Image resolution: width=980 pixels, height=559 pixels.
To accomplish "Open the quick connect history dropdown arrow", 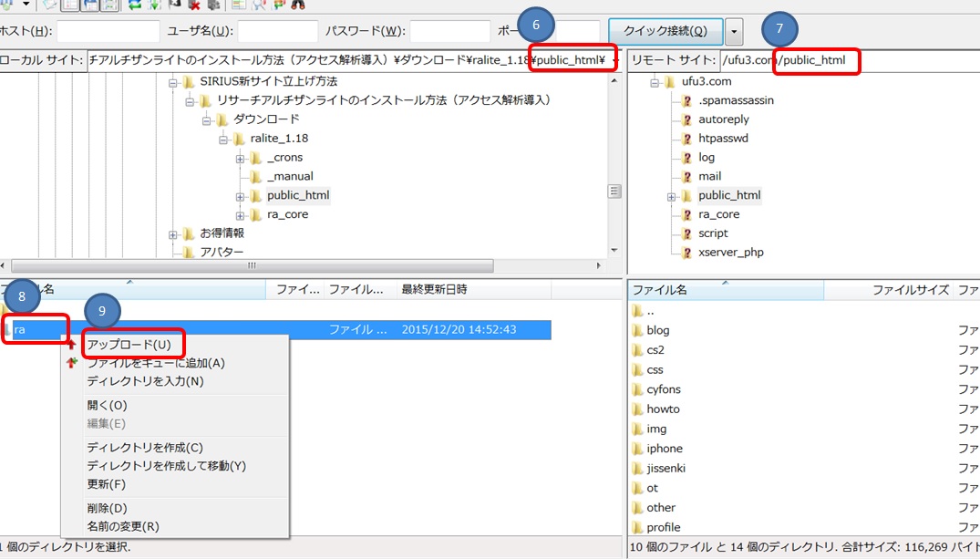I will tap(735, 32).
